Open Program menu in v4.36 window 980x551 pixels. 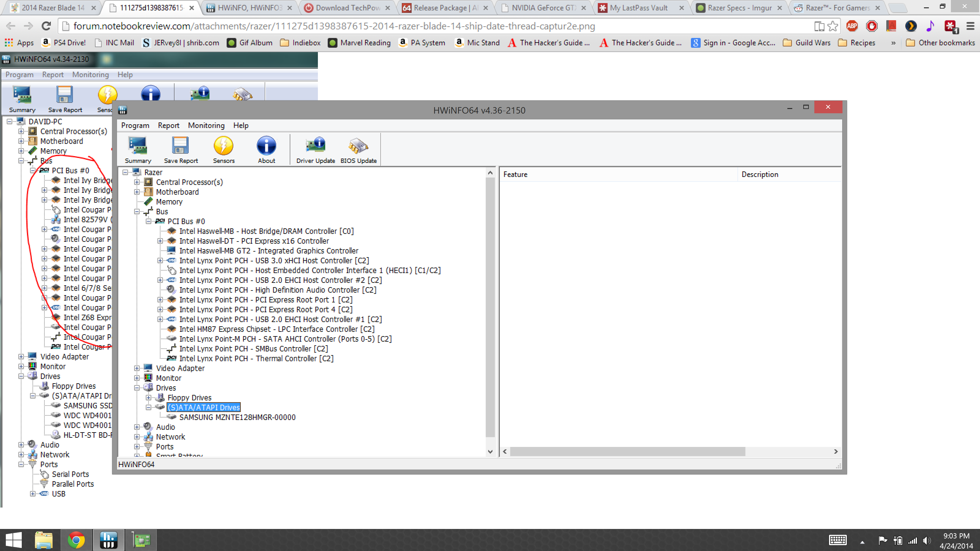[135, 126]
